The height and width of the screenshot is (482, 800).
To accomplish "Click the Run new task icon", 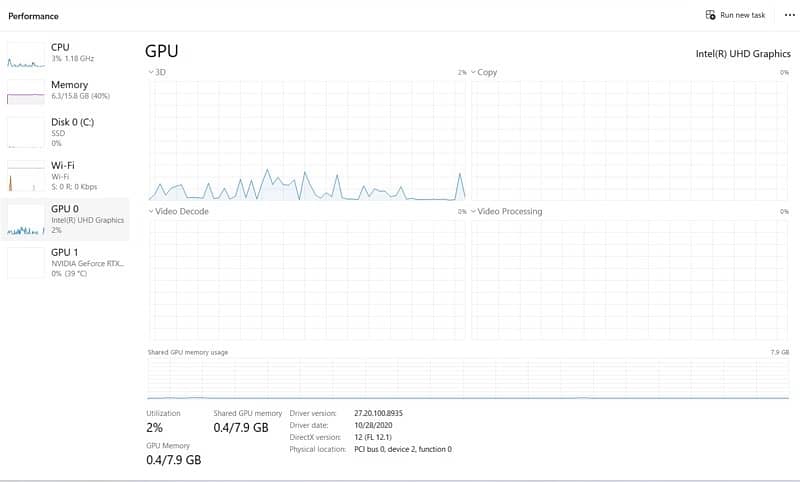I will pos(710,15).
